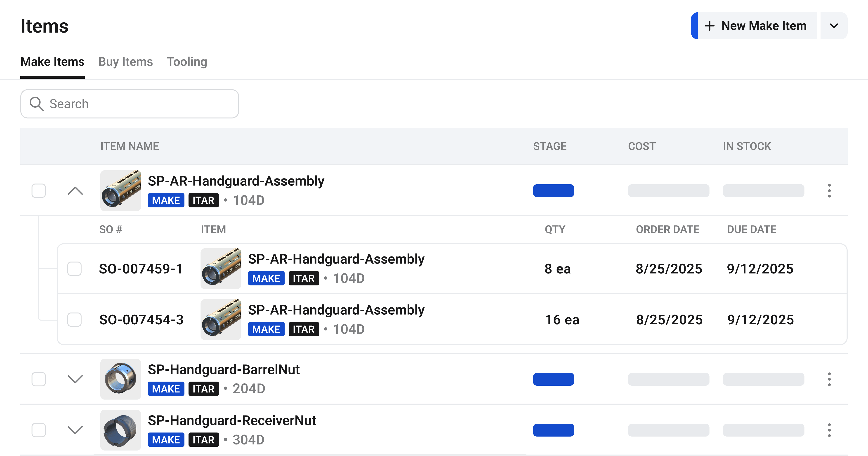Click the ITAR badge on SP-AR-Handguard-Assembly
This screenshot has width=868, height=456.
click(x=203, y=200)
